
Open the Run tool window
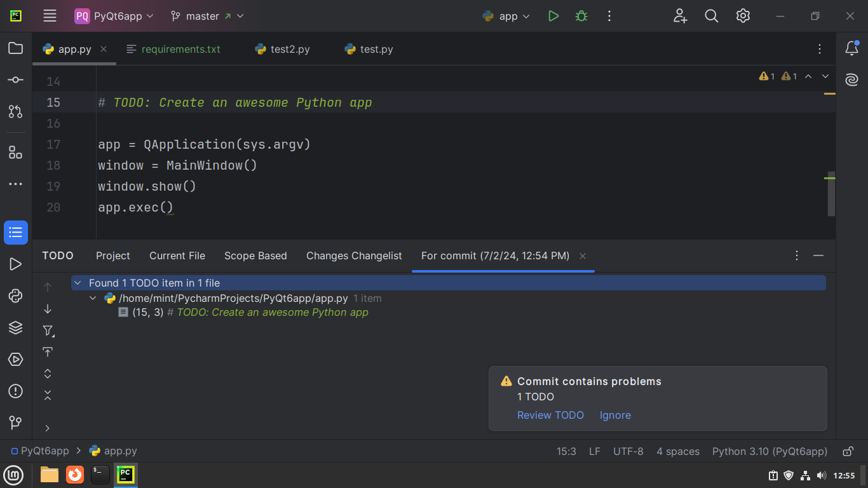click(x=15, y=264)
